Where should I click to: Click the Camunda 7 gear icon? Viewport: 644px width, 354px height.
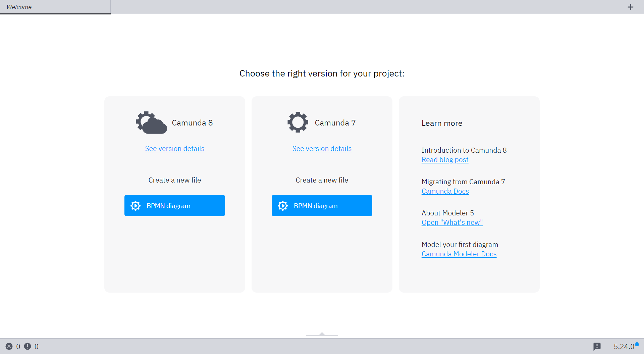click(298, 122)
